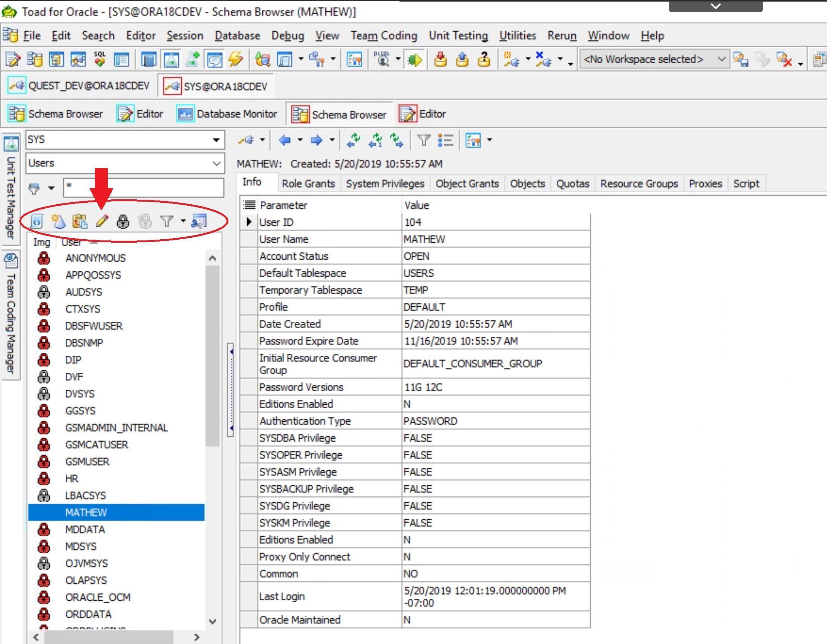The height and width of the screenshot is (644, 827).
Task: Click the Create User icon in users toolbar
Action: 58,221
